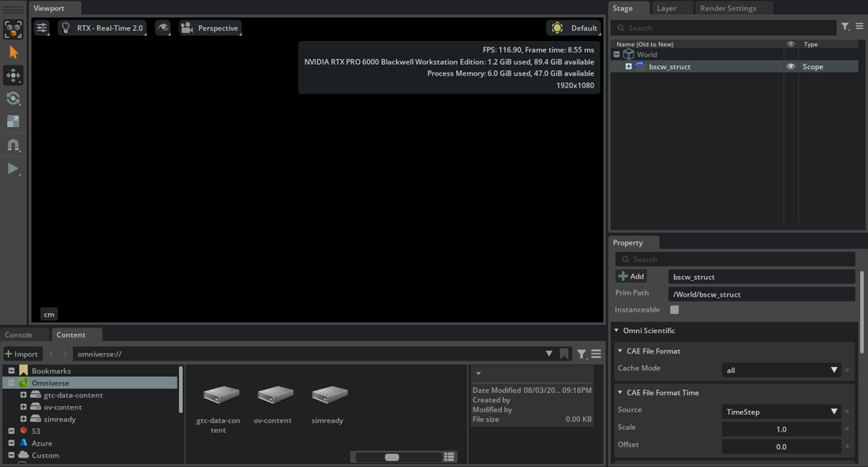
Task: Switch to the Stage tab
Action: coord(623,9)
